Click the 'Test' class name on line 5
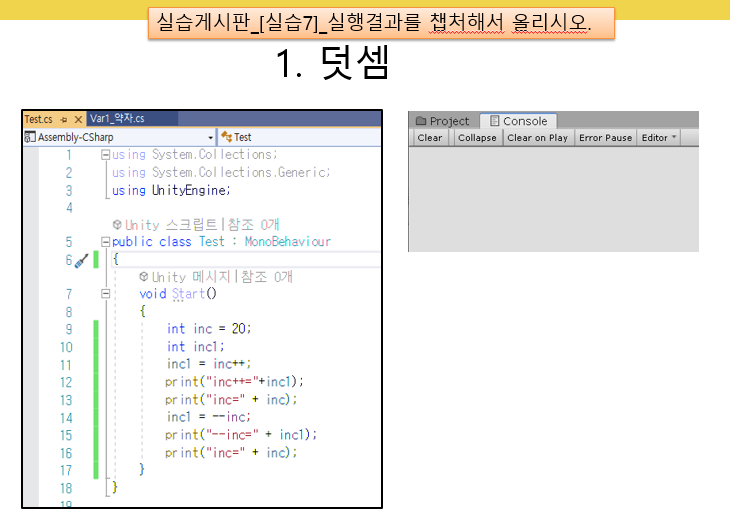The height and width of the screenshot is (523, 730). [x=212, y=242]
